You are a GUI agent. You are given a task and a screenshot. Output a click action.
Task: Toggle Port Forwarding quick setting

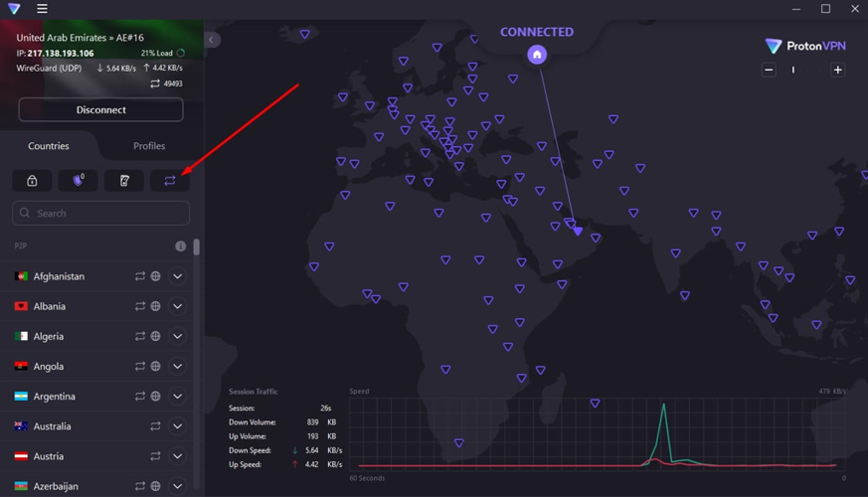coord(170,181)
